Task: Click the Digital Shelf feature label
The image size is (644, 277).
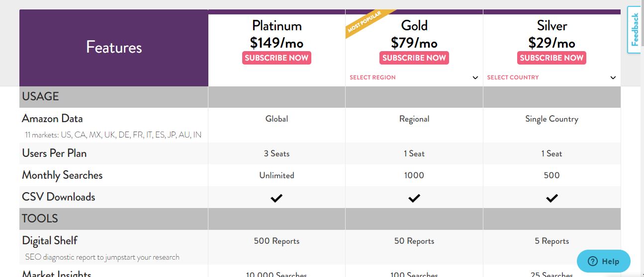Action: pyautogui.click(x=50, y=241)
